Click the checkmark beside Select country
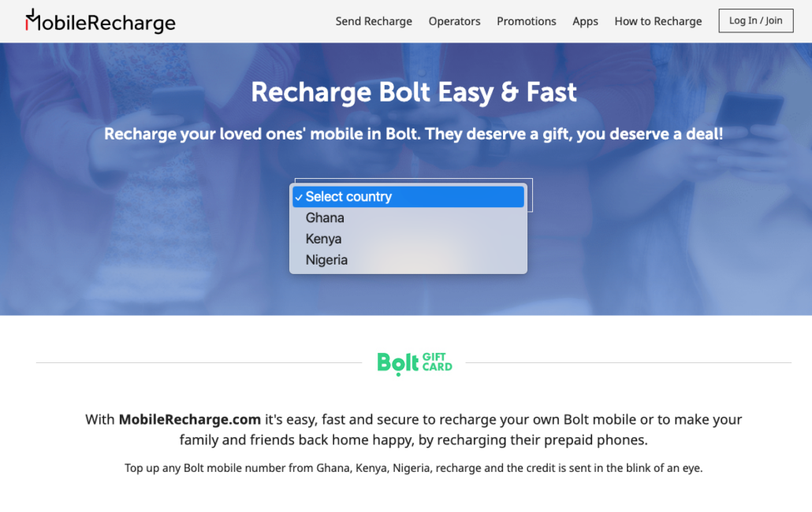The width and height of the screenshot is (812, 512). (299, 198)
